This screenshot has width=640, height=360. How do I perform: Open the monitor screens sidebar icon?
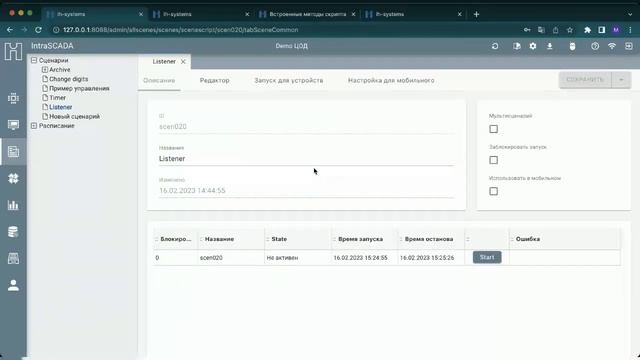(x=13, y=124)
